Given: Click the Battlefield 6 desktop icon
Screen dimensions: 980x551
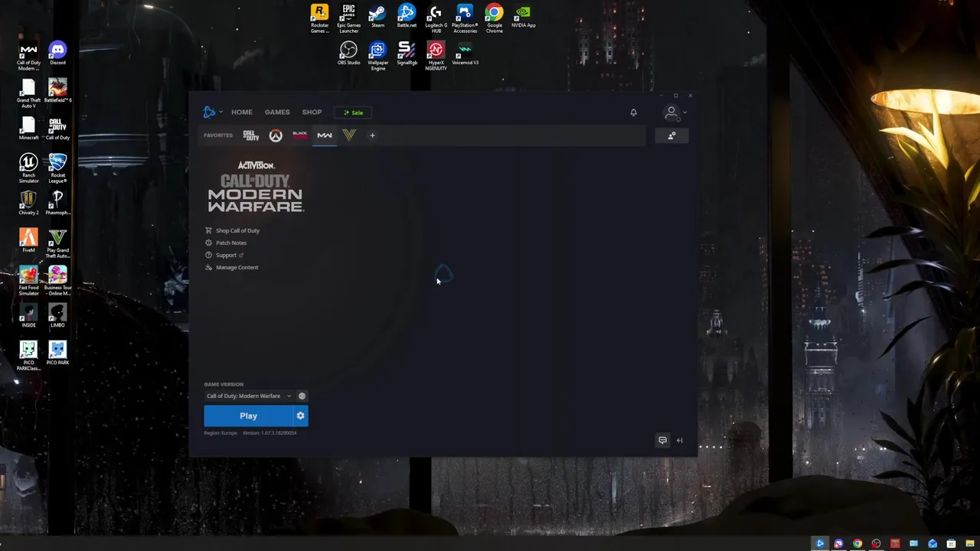Looking at the screenshot, I should pyautogui.click(x=57, y=90).
